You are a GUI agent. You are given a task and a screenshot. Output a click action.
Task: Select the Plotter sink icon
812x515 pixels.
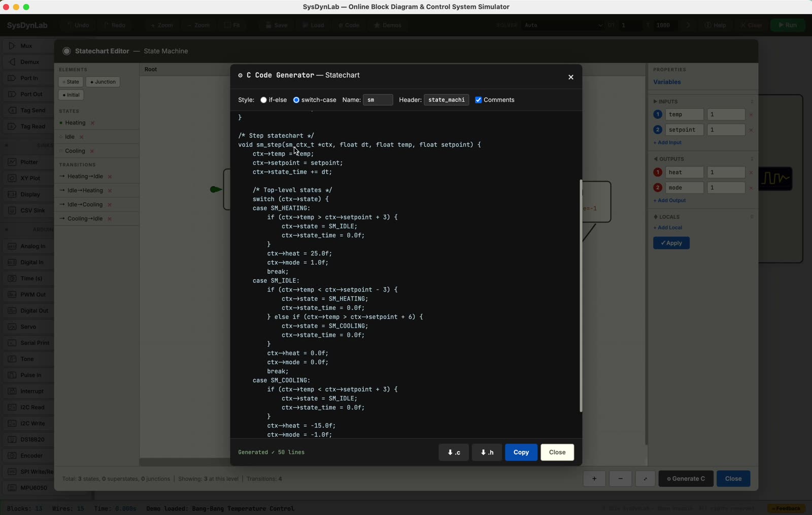pyautogui.click(x=12, y=162)
